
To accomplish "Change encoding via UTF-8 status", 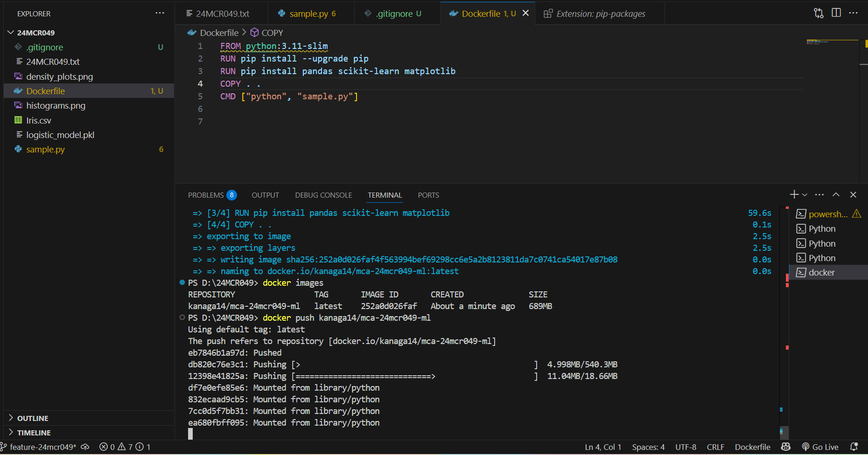I will coord(686,447).
